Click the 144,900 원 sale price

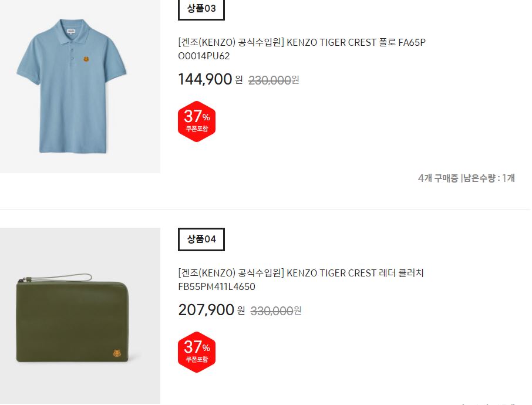[210, 79]
